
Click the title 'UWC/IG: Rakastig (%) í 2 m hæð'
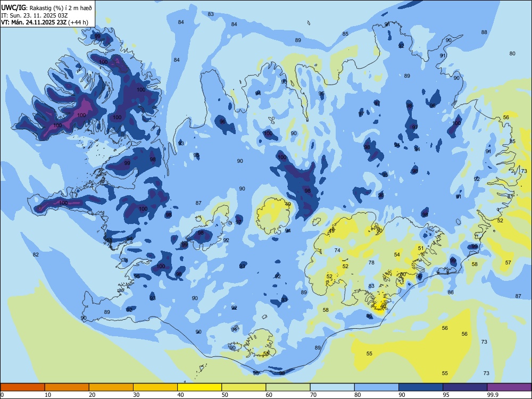[46, 7]
